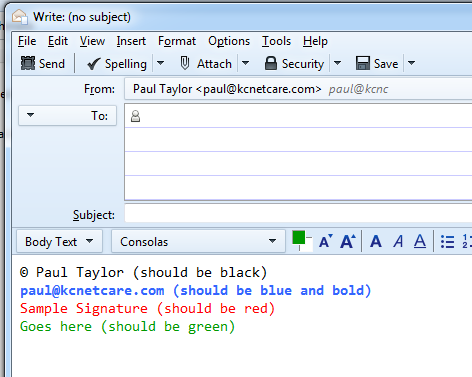Open the Security dropdown arrow
Viewport: 472px width, 377px height.
pyautogui.click(x=337, y=63)
